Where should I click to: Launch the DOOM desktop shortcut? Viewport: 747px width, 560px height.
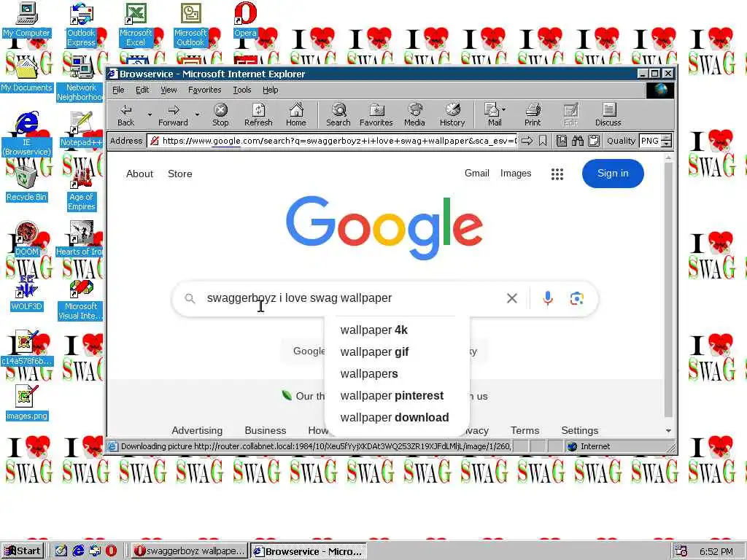[26, 238]
